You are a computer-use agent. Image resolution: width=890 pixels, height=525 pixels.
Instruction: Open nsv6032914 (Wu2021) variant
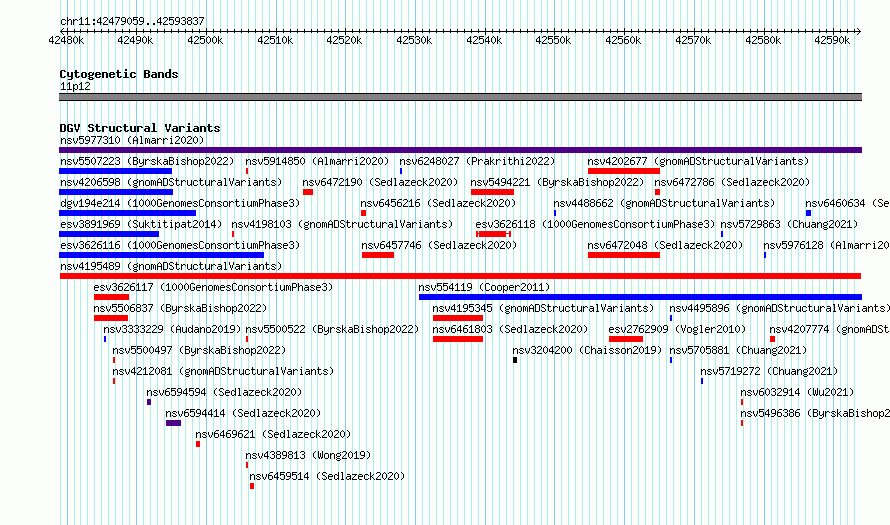click(x=797, y=392)
